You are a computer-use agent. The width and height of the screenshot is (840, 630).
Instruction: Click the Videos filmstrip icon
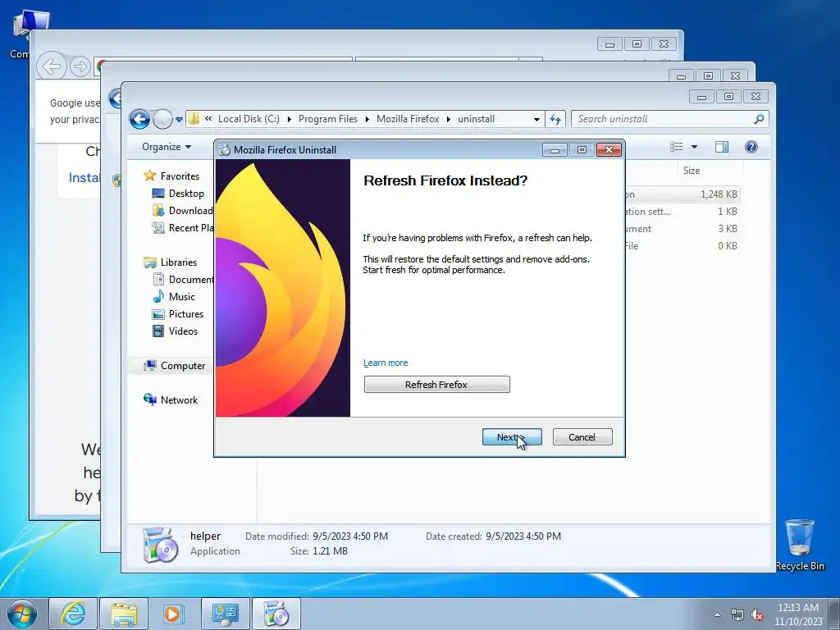pos(158,331)
